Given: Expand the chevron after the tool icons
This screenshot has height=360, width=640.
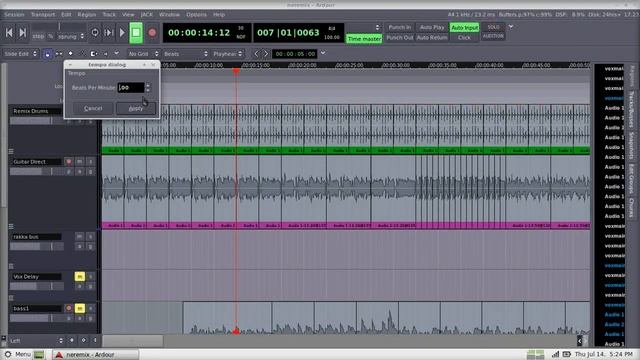Looking at the screenshot, I should point(117,53).
